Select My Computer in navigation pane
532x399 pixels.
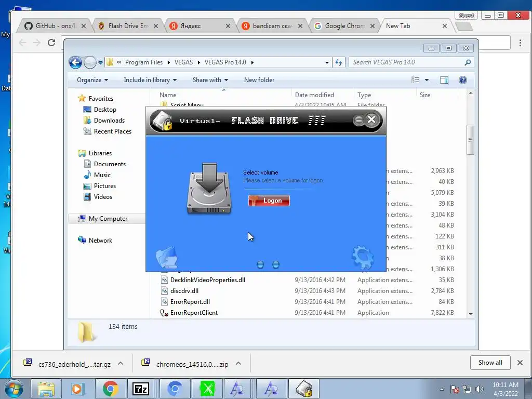point(108,219)
